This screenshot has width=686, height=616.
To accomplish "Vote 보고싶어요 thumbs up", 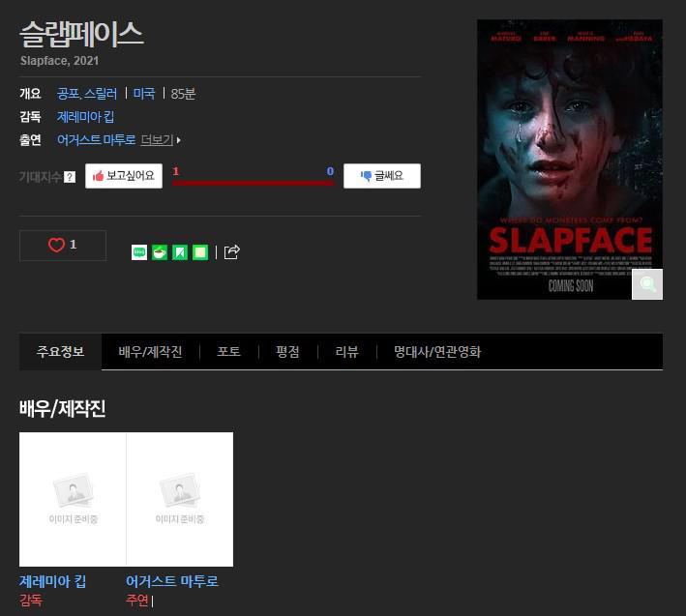I will (124, 176).
